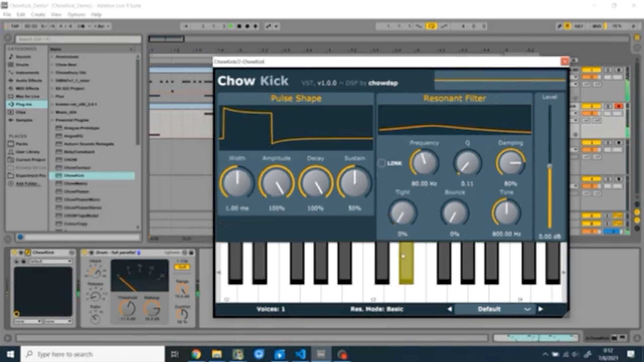Open the Create menu
The width and height of the screenshot is (644, 362).
[x=38, y=15]
